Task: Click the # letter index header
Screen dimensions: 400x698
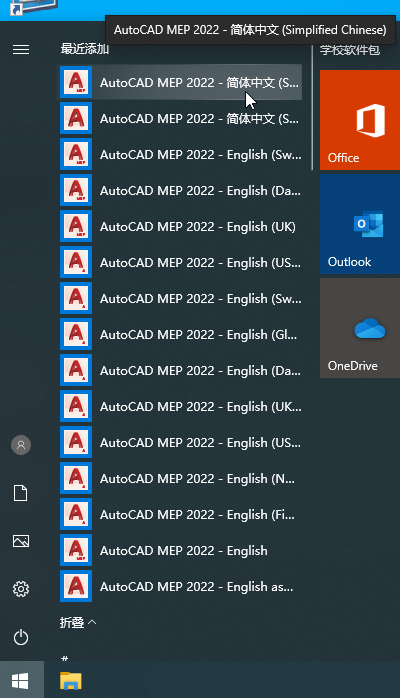Action: pos(65,657)
